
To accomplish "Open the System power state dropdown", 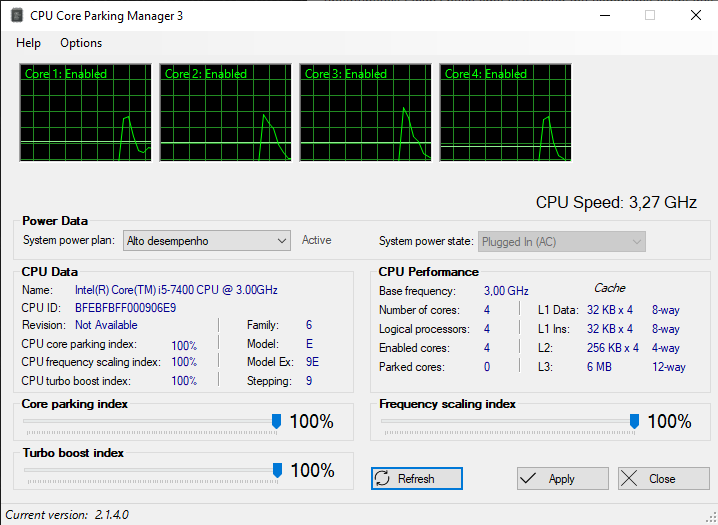I will pyautogui.click(x=561, y=242).
